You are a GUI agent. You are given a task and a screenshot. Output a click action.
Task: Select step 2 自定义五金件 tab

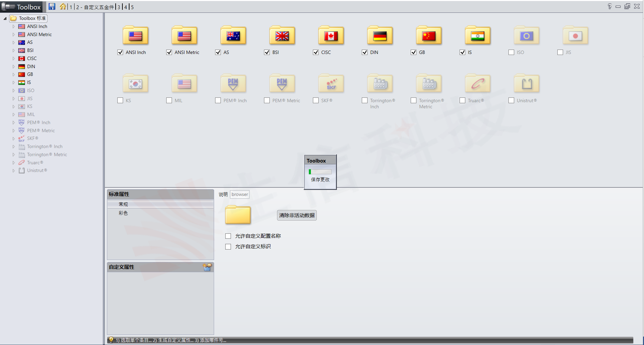pyautogui.click(x=95, y=7)
